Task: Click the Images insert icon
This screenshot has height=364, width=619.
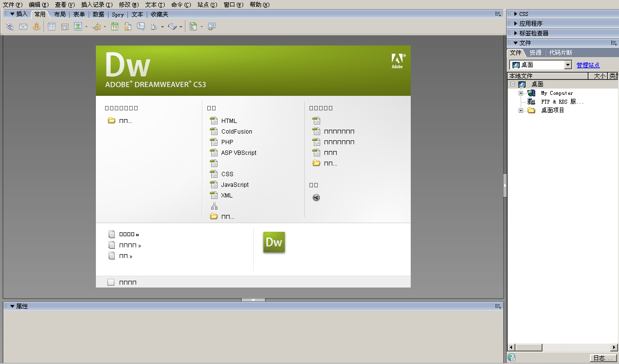Action: (78, 27)
